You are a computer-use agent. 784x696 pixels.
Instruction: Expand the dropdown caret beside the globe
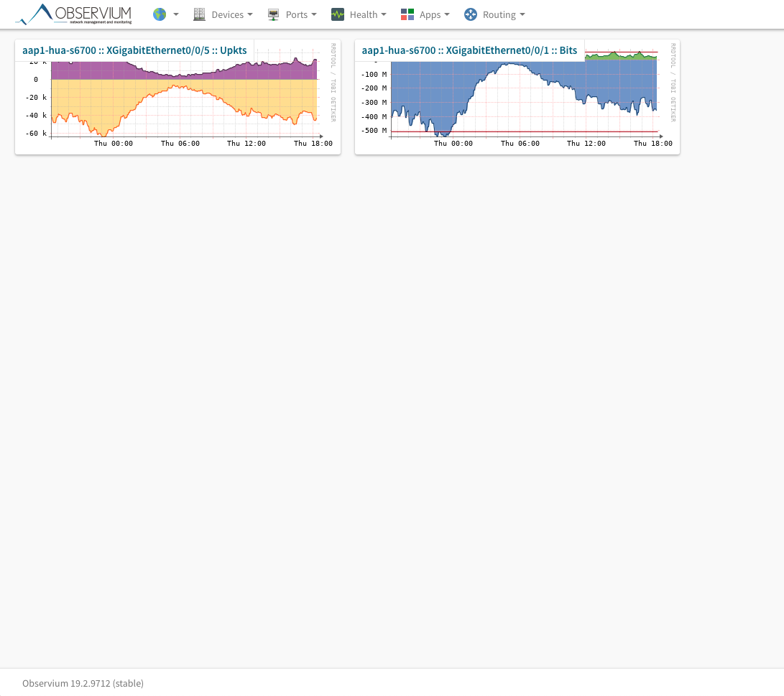point(176,14)
